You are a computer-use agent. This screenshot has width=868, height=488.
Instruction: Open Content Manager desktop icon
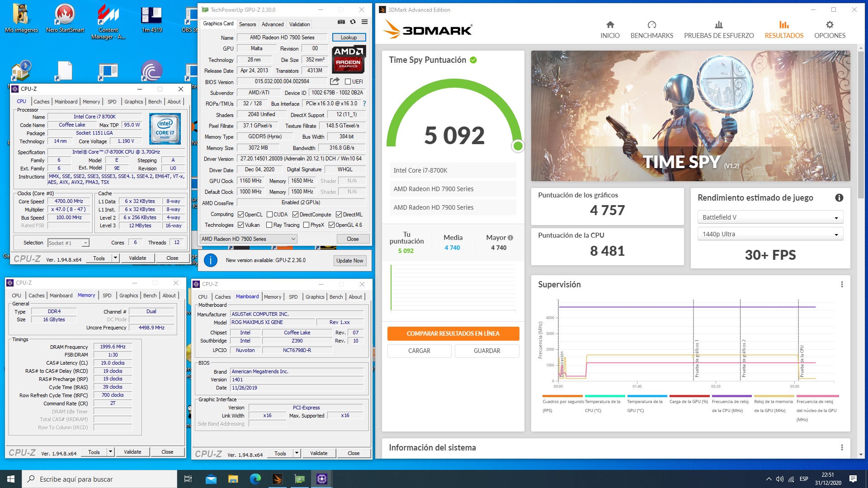tap(108, 22)
